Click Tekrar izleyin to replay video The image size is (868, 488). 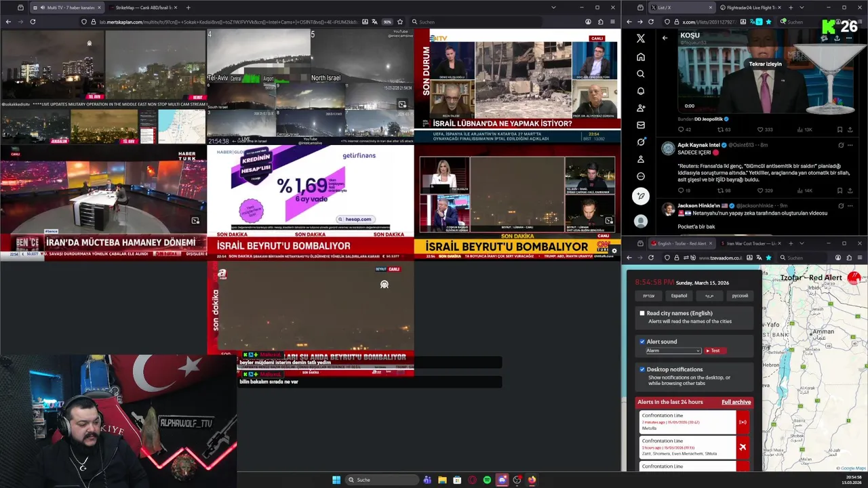click(765, 64)
